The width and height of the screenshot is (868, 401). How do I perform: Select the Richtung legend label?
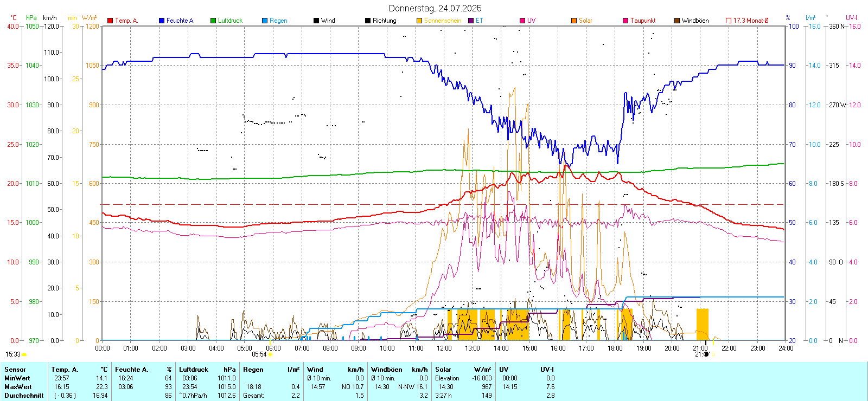(x=384, y=21)
